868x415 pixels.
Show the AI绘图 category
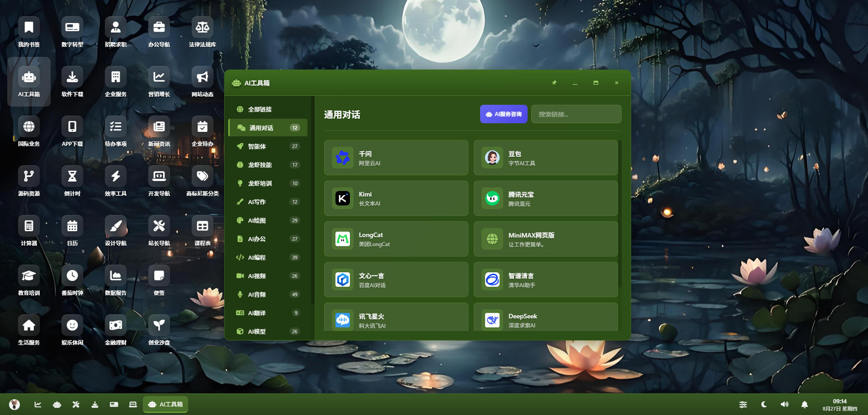(268, 220)
